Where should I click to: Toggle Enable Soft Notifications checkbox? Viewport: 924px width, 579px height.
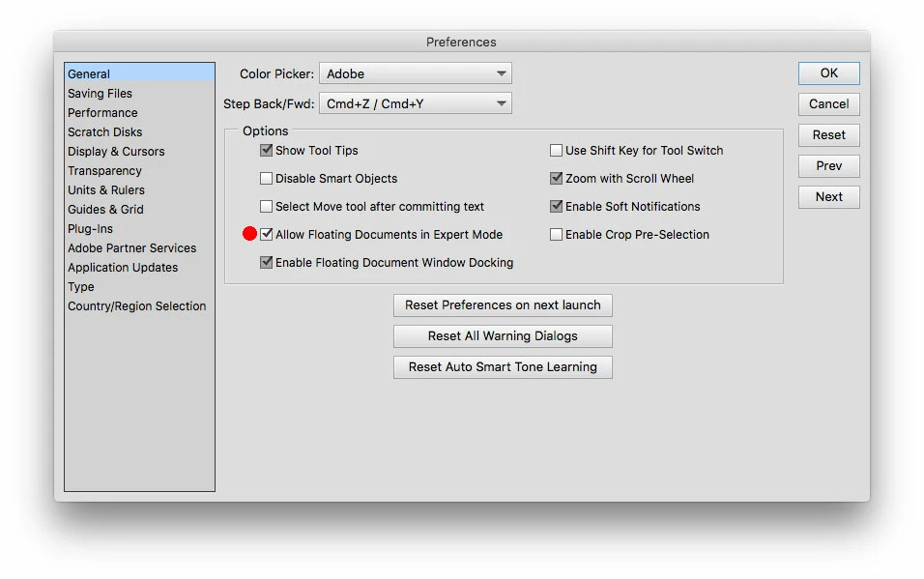click(556, 206)
